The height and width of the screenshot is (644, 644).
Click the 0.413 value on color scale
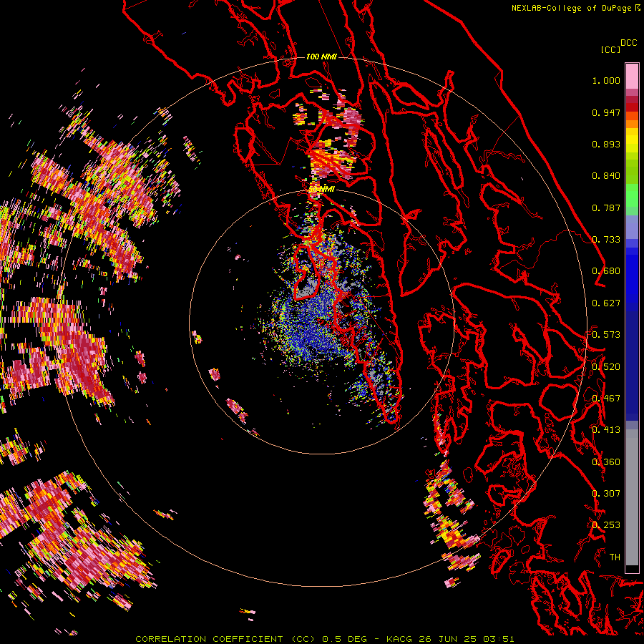(x=606, y=430)
